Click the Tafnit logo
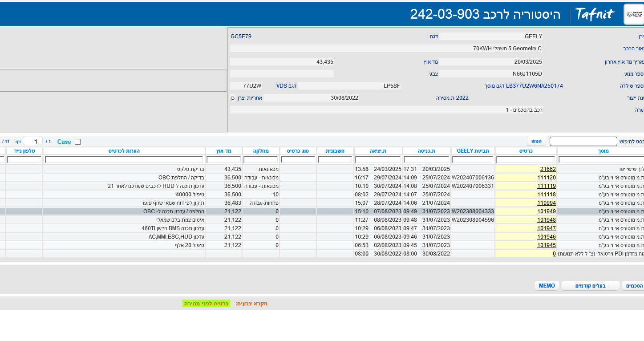644x341 pixels. (x=595, y=14)
